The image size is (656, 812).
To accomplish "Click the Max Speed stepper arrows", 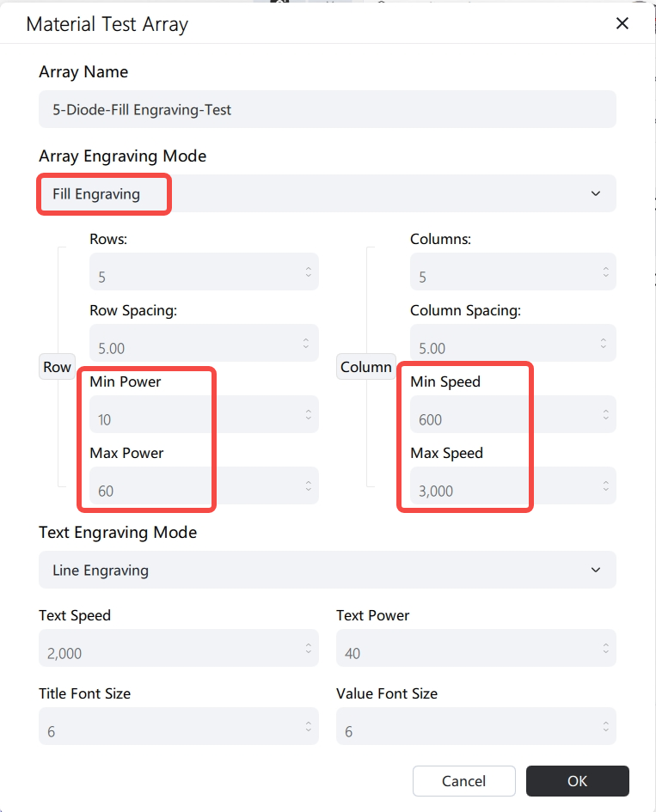I will [x=606, y=485].
